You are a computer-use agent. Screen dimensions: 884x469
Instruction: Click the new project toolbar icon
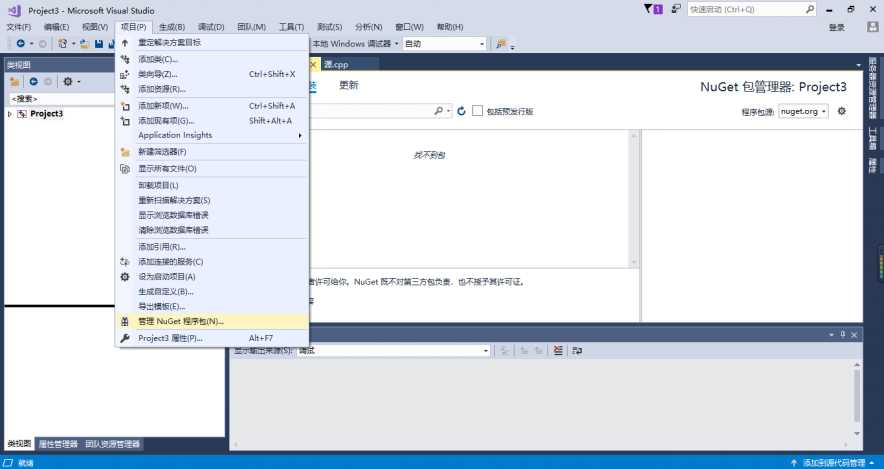click(63, 43)
